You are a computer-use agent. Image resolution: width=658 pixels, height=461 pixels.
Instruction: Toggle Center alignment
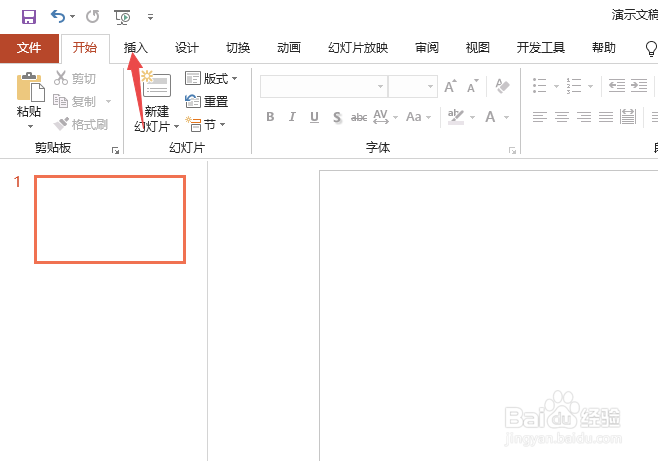point(562,117)
